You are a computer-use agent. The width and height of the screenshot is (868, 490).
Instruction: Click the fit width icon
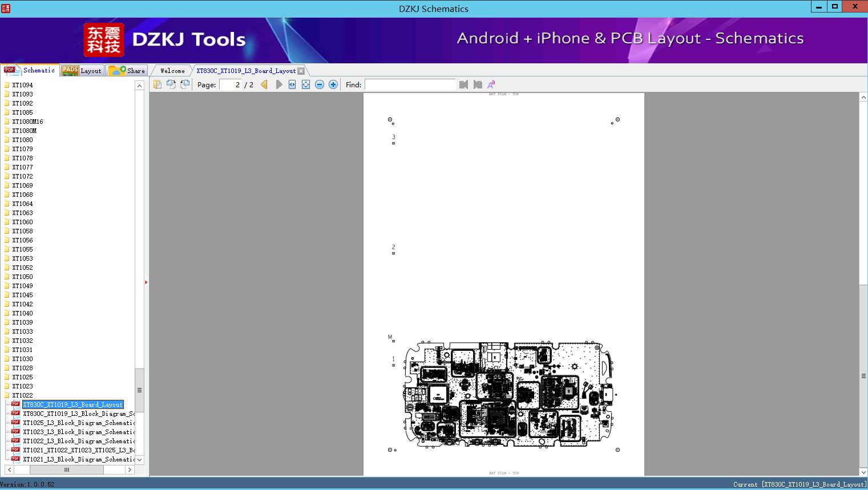pos(292,84)
